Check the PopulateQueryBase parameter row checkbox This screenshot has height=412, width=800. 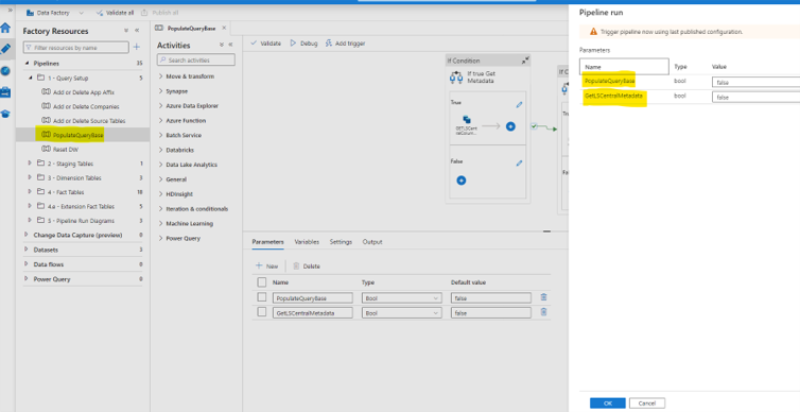click(262, 297)
